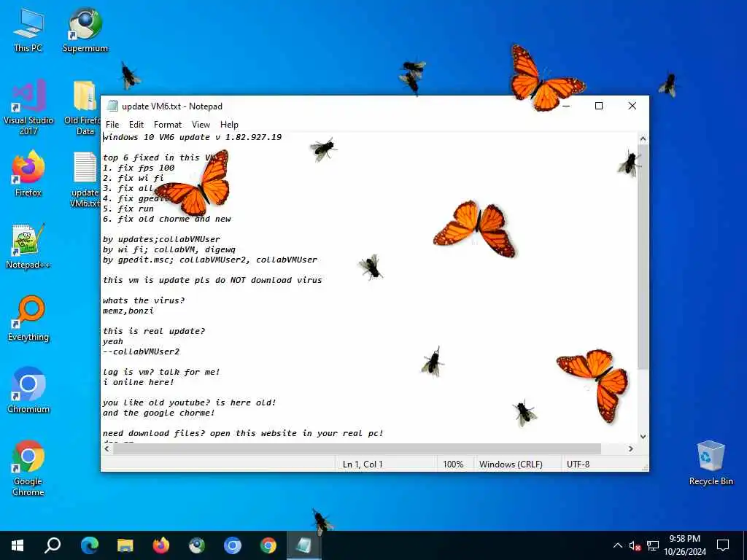Viewport: 747px width, 560px height.
Task: Open taskbar search magnifier
Action: point(53,545)
